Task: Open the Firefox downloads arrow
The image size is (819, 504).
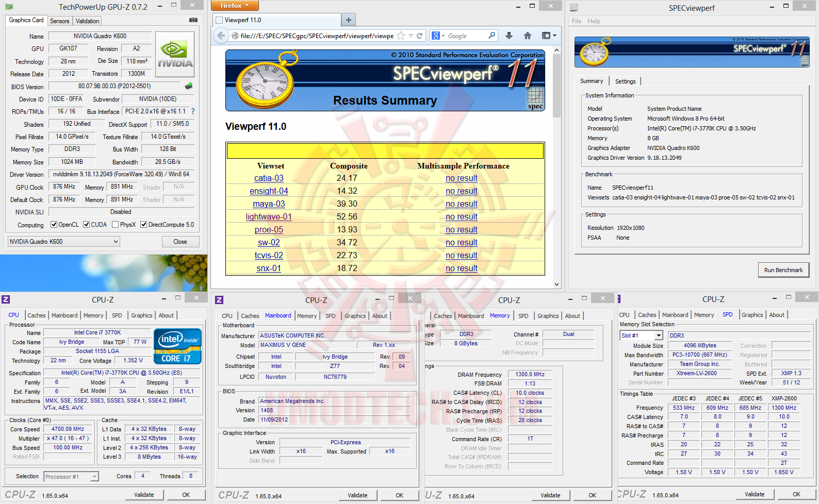Action: pos(509,36)
